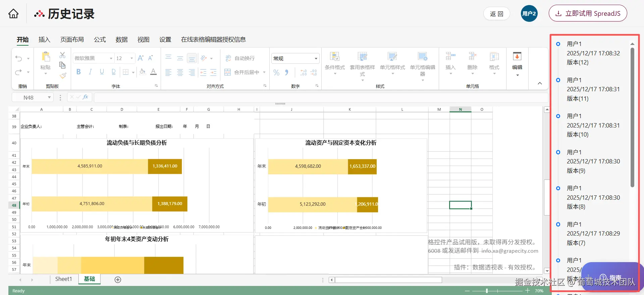
Task: Click increase decimal places icon
Action: click(304, 72)
